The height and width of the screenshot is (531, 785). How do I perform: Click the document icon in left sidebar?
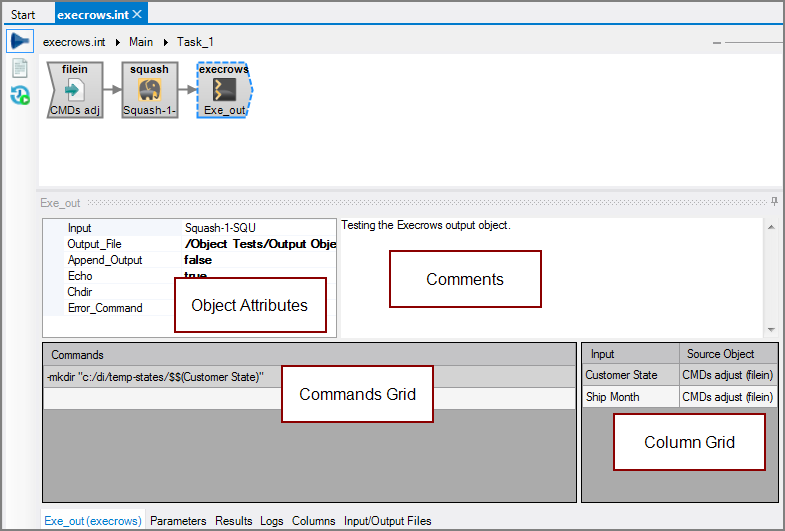(19, 69)
